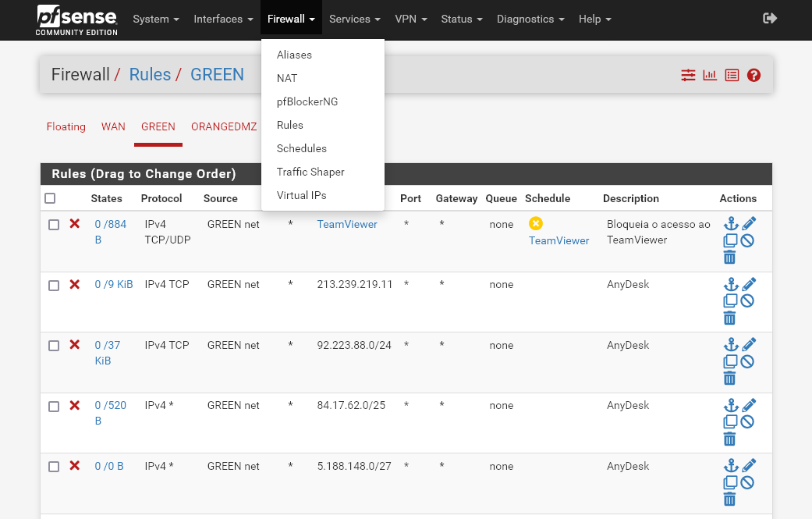Click the logout icon in top navbar

[770, 19]
